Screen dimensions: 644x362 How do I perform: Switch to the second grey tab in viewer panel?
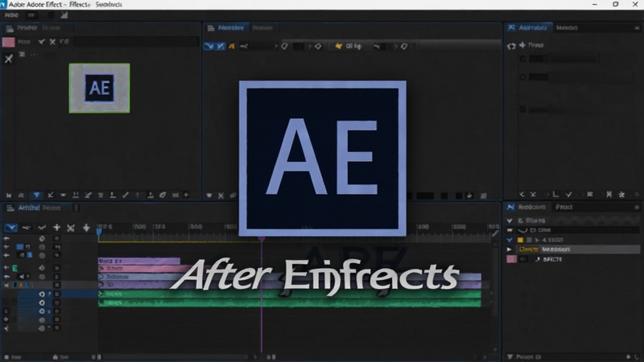(262, 28)
